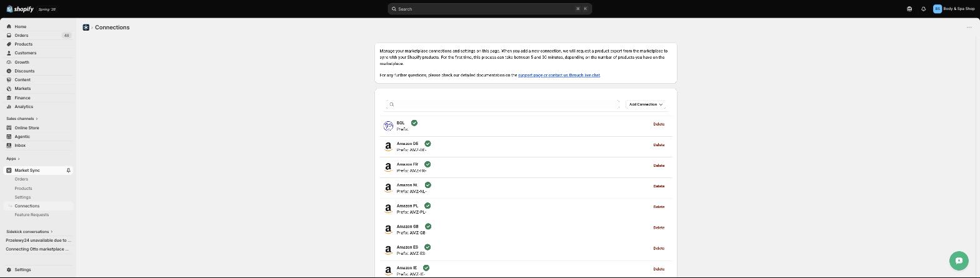The image size is (980, 278).
Task: Click the green status check beside BOL
Action: (x=414, y=123)
